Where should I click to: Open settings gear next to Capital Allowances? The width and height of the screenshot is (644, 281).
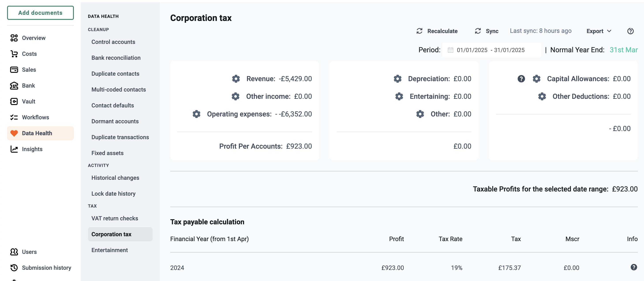click(537, 79)
